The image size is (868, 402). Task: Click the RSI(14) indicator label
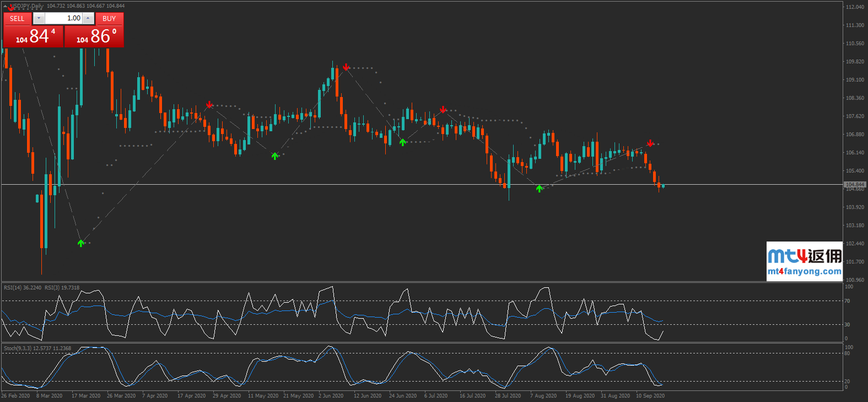tap(22, 288)
